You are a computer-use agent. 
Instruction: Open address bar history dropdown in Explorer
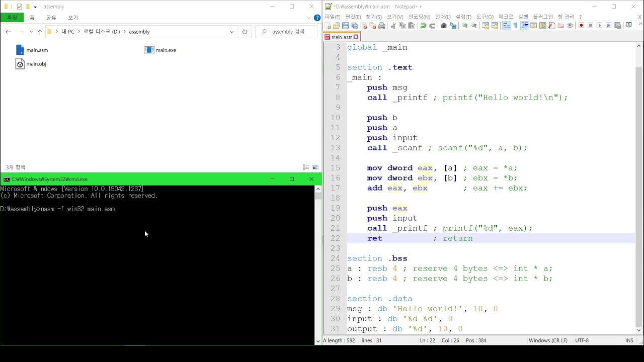[x=231, y=32]
